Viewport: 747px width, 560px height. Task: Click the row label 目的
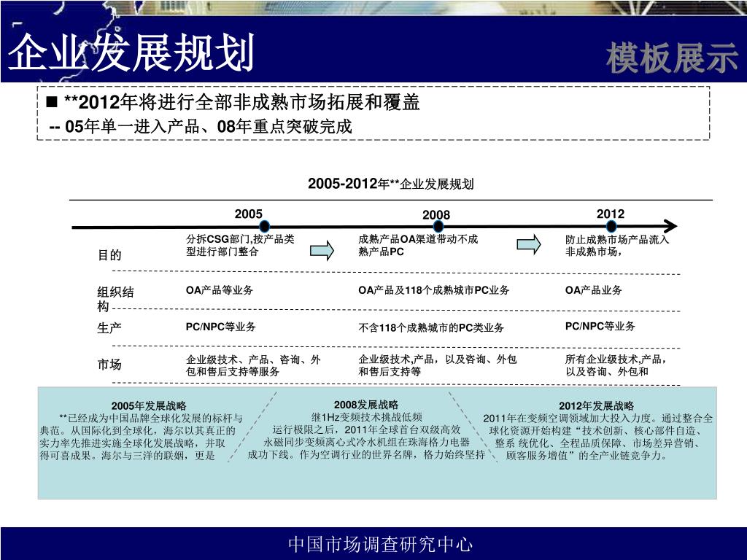pos(109,254)
